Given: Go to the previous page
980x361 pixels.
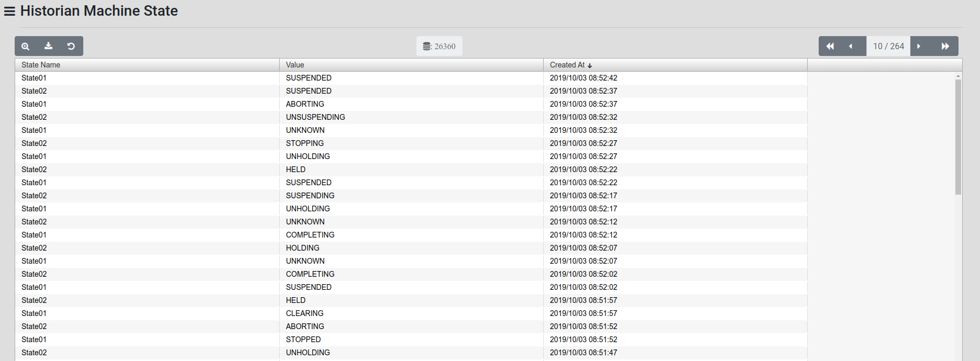Looking at the screenshot, I should pyautogui.click(x=851, y=46).
